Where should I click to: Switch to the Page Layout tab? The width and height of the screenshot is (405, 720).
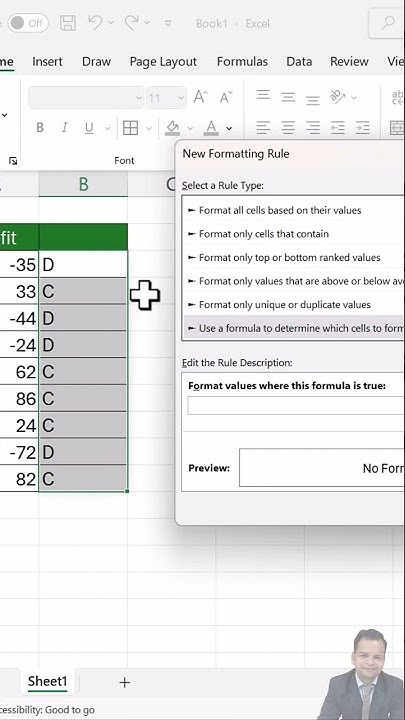click(163, 62)
